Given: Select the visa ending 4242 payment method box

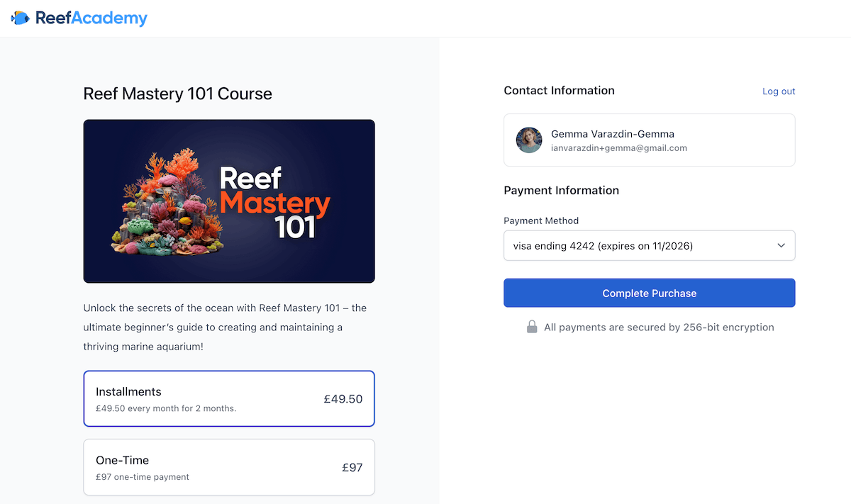Looking at the screenshot, I should 650,246.
